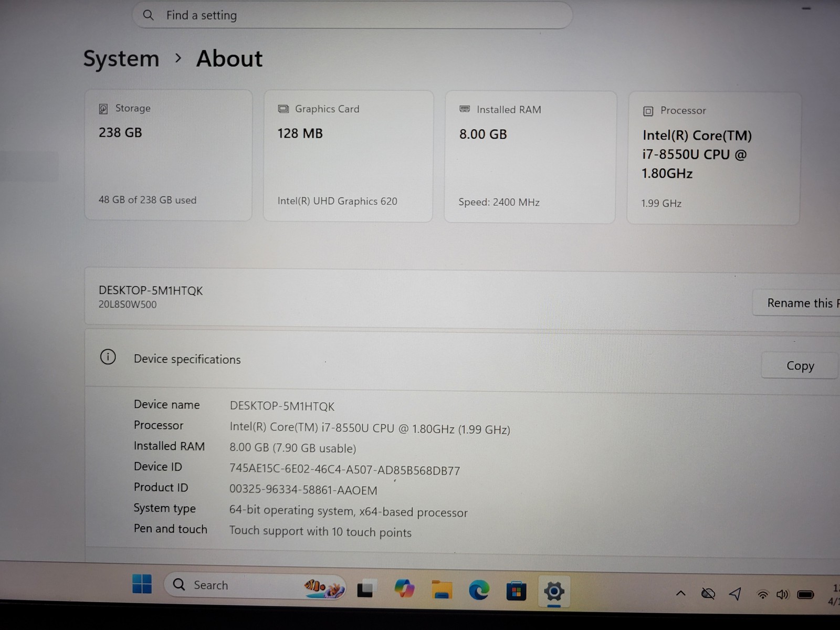
Task: Click the Graphics Card icon
Action: coord(283,109)
